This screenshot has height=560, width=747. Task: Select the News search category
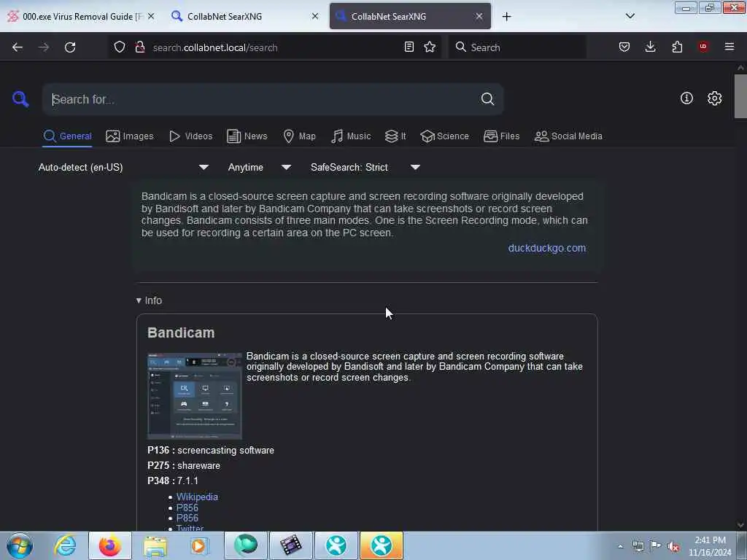click(247, 136)
